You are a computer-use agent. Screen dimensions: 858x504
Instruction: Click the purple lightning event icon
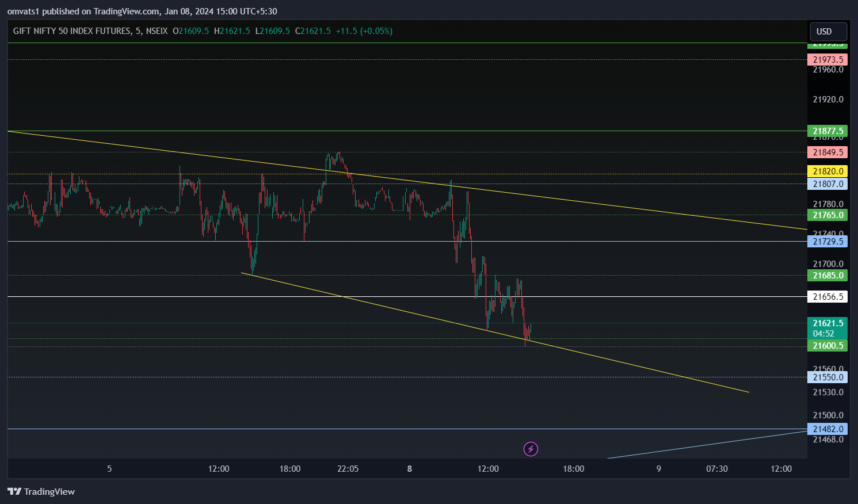(x=531, y=449)
